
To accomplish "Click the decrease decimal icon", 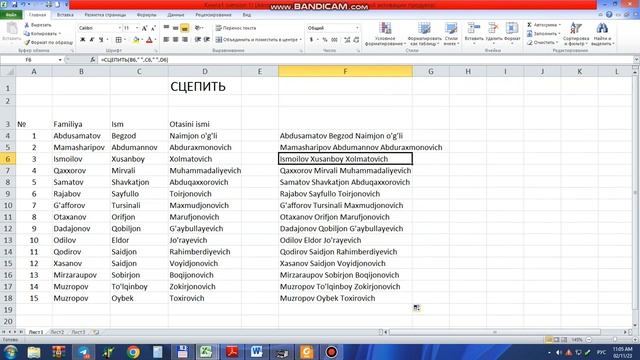I will coord(356,40).
